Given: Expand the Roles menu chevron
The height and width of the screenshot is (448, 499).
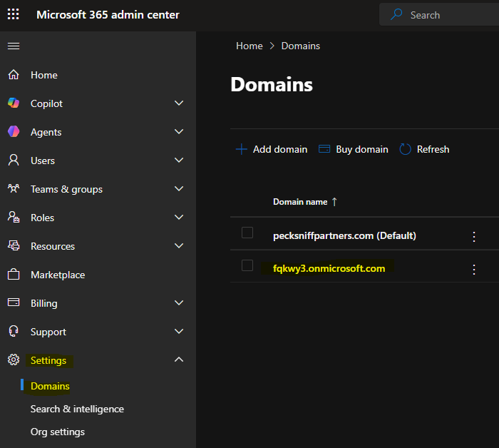Looking at the screenshot, I should click(x=179, y=217).
